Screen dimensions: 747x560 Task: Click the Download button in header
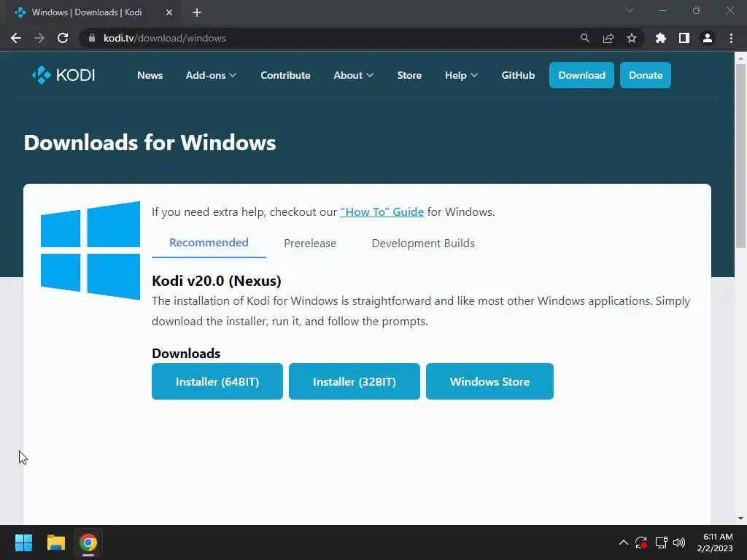click(581, 75)
